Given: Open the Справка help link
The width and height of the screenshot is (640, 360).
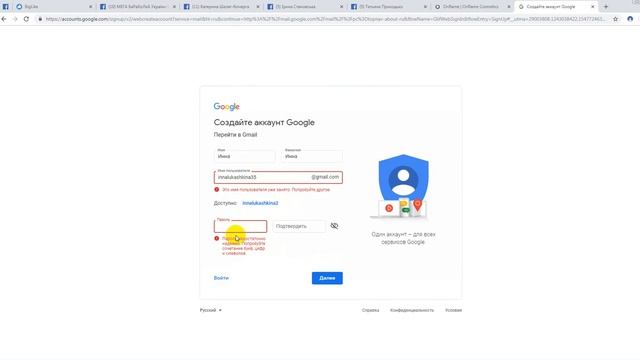Looking at the screenshot, I should tap(370, 310).
